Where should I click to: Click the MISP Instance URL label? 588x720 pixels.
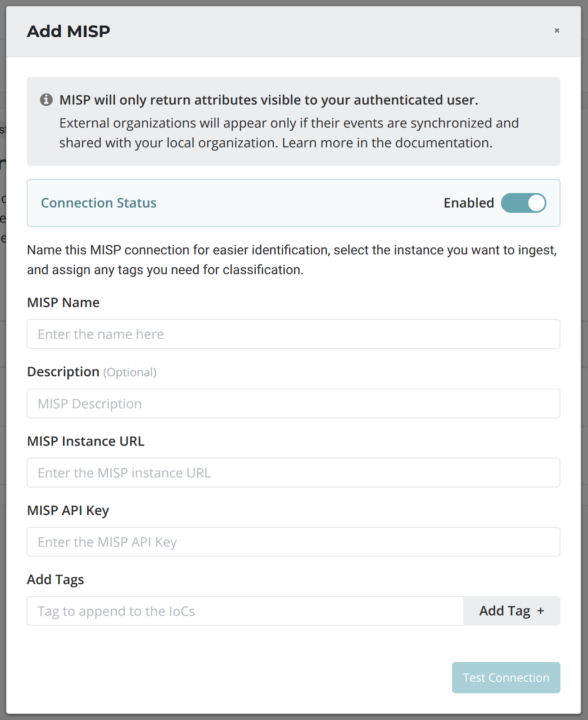86,441
